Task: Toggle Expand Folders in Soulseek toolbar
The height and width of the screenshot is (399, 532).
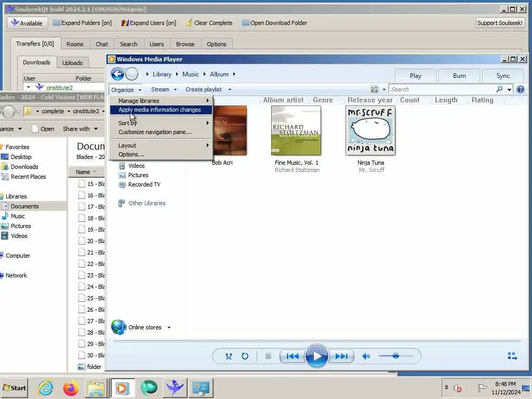Action: (x=83, y=23)
